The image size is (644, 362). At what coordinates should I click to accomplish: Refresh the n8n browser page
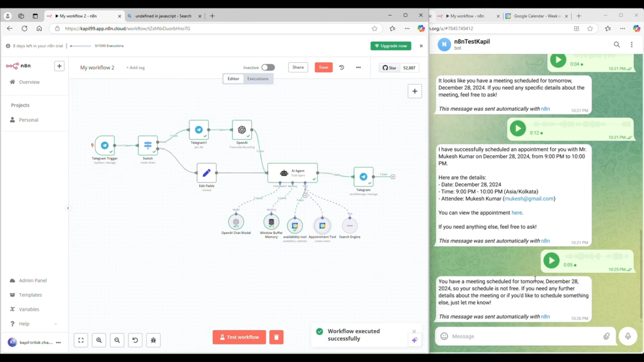coord(24,28)
